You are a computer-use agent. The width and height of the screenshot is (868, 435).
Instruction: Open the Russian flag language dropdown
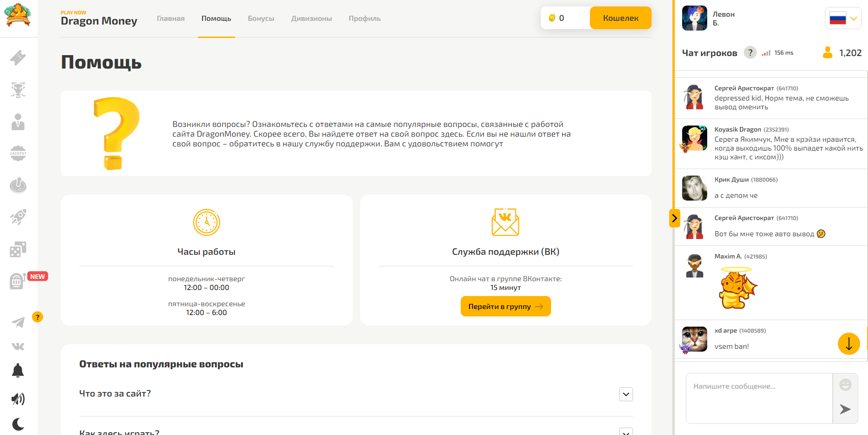pyautogui.click(x=843, y=19)
